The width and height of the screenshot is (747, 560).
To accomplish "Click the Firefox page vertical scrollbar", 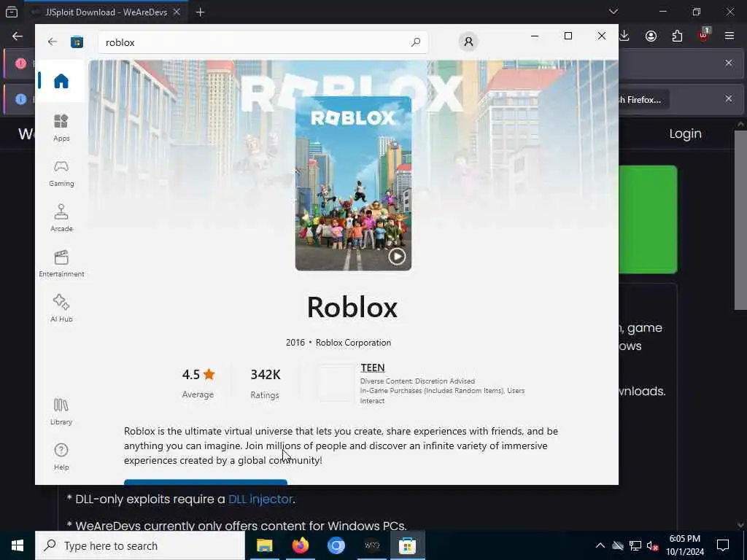I will (x=740, y=220).
